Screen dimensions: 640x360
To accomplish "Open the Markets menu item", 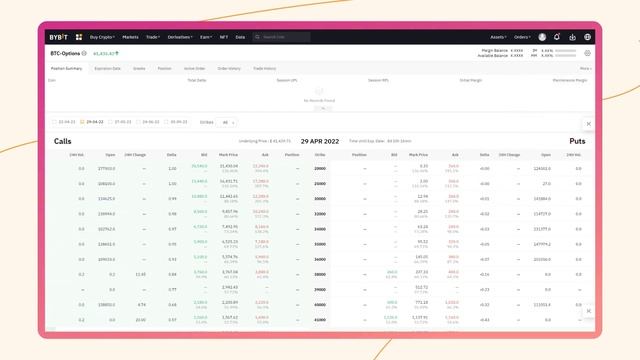I will 130,37.
